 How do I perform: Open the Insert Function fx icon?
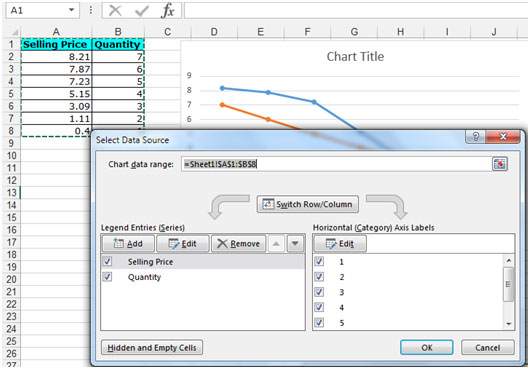[x=168, y=10]
